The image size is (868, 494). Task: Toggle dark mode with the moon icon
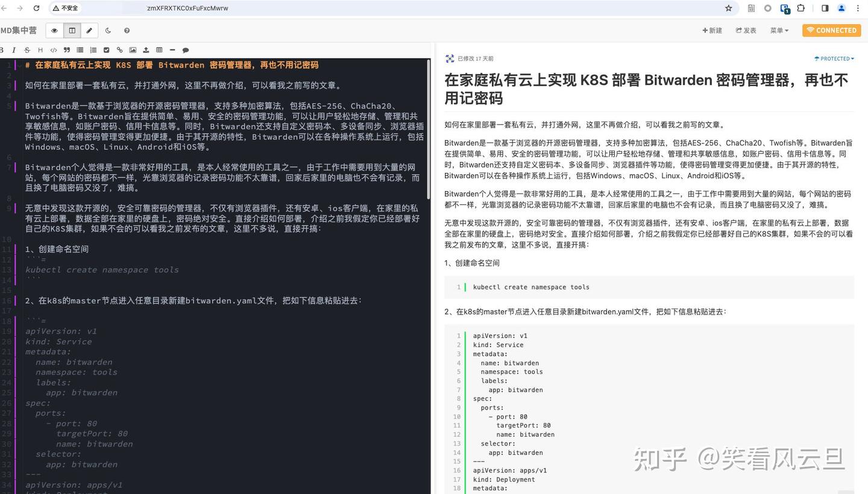click(x=108, y=30)
